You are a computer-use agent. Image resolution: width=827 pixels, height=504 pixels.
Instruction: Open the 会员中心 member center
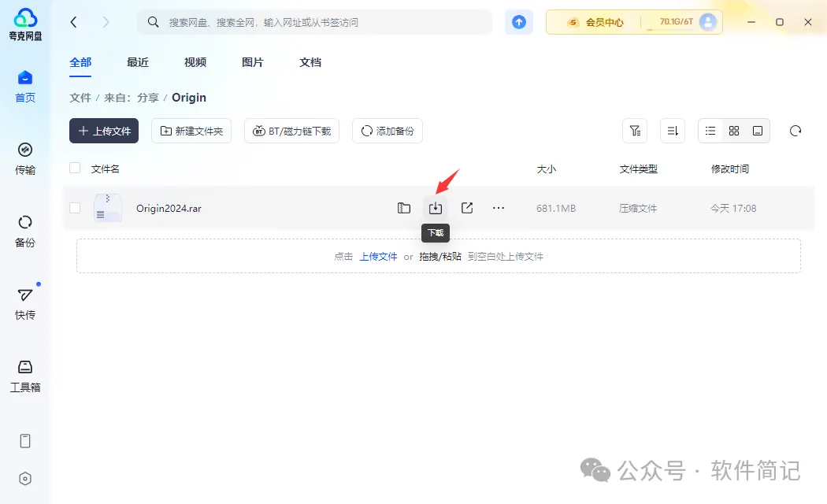pyautogui.click(x=595, y=22)
